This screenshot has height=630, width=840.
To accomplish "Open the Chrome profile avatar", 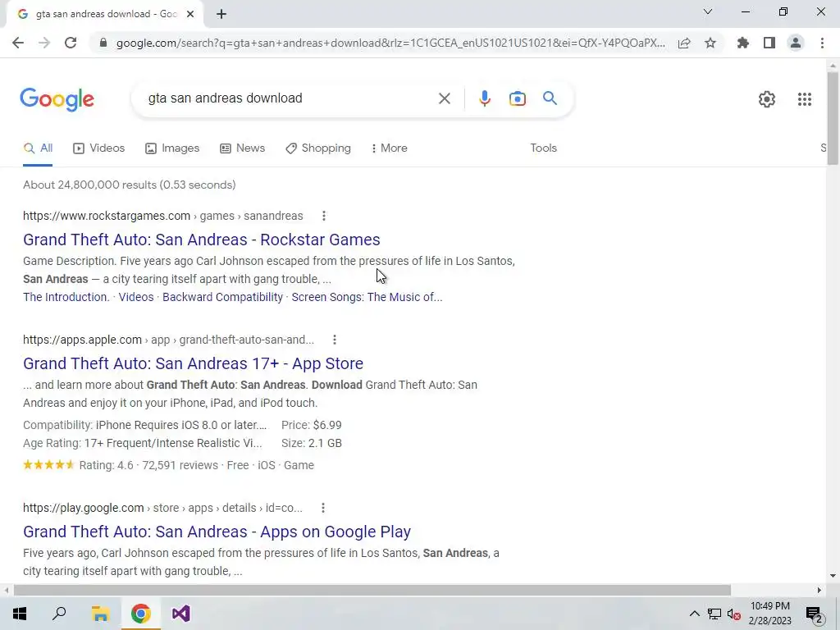I will click(x=796, y=43).
